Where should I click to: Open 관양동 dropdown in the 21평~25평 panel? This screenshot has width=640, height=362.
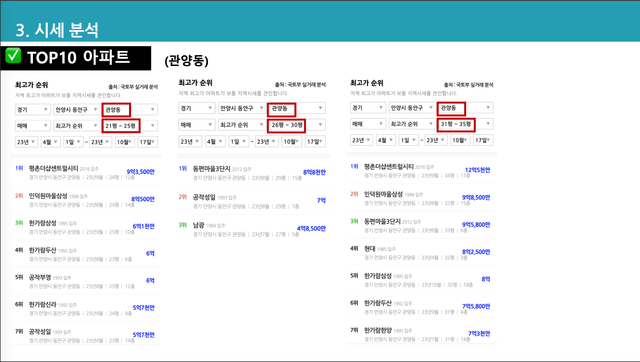pos(129,109)
